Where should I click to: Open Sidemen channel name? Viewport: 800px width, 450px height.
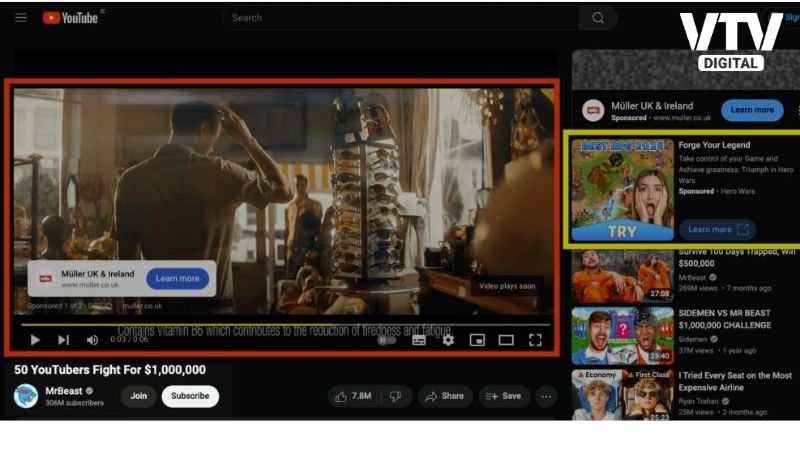(693, 339)
